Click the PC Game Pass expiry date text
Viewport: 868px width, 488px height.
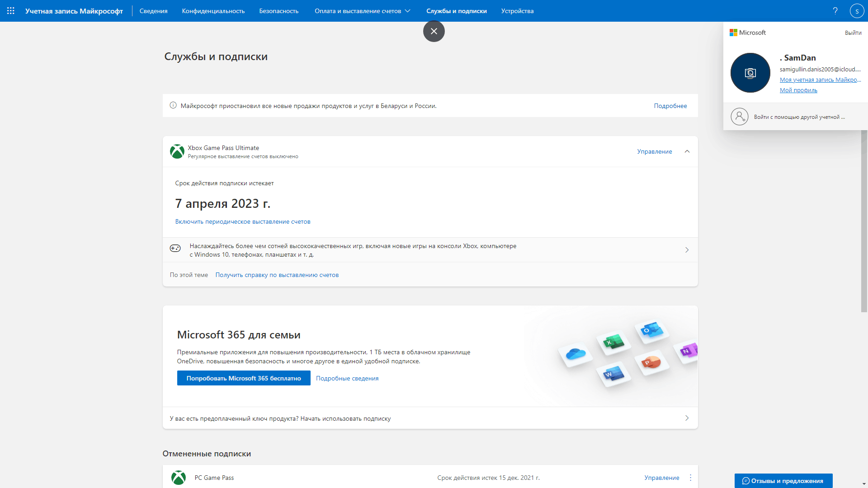[x=488, y=478]
